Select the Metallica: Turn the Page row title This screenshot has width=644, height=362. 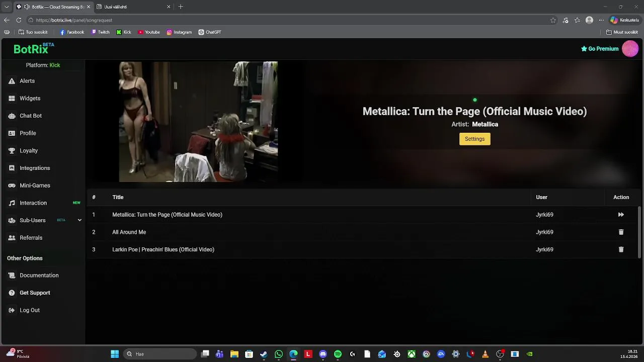click(x=167, y=215)
